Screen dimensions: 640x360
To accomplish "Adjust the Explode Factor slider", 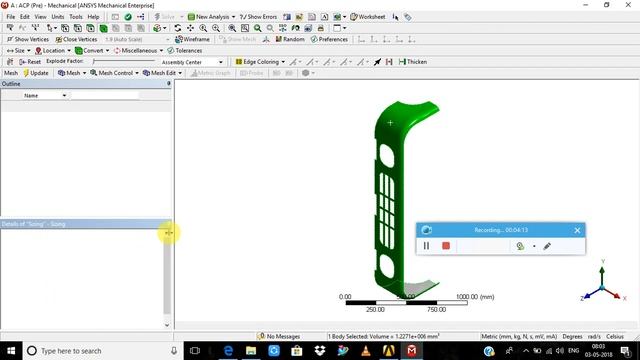I will pos(124,61).
